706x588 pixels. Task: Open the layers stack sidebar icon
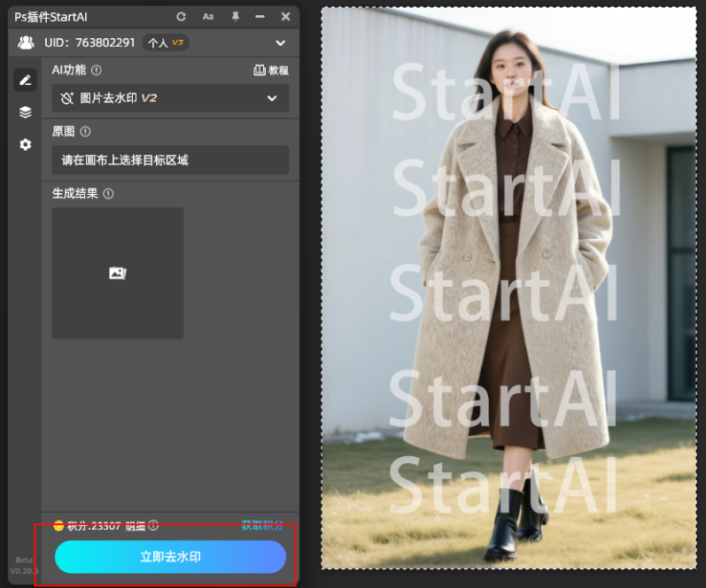pyautogui.click(x=25, y=112)
